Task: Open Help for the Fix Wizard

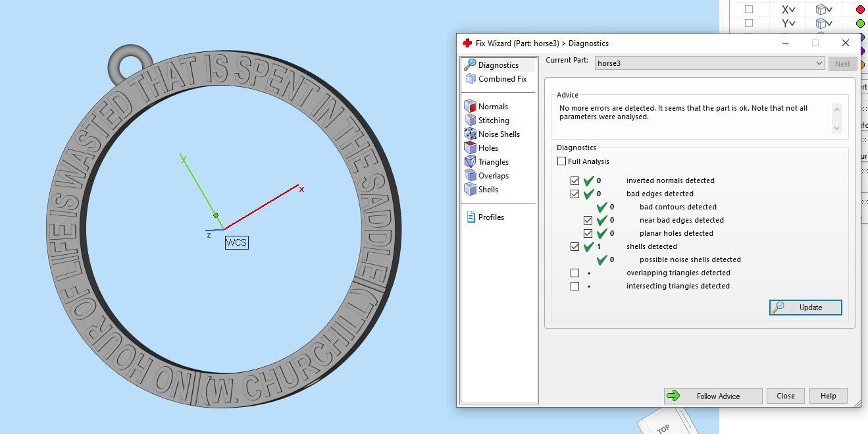Action: pyautogui.click(x=828, y=396)
